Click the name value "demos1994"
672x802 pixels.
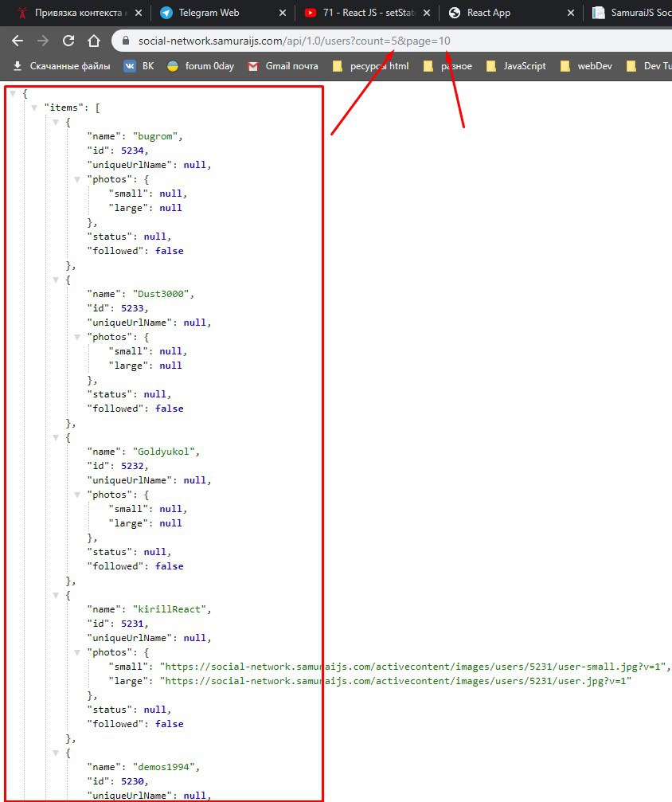[x=164, y=767]
